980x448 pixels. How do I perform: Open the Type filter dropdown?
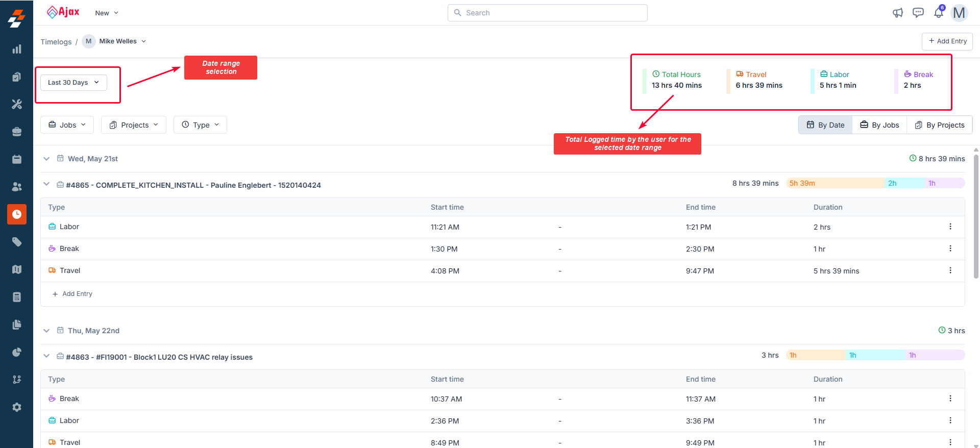[200, 125]
